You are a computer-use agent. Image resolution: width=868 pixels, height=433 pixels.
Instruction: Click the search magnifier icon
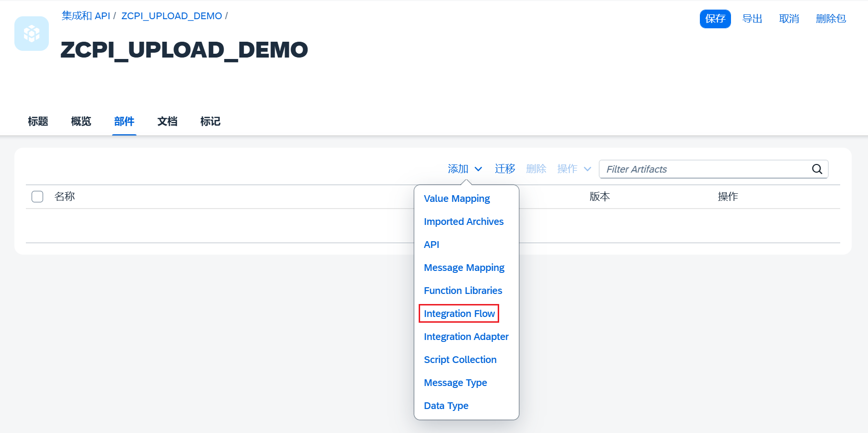click(817, 169)
